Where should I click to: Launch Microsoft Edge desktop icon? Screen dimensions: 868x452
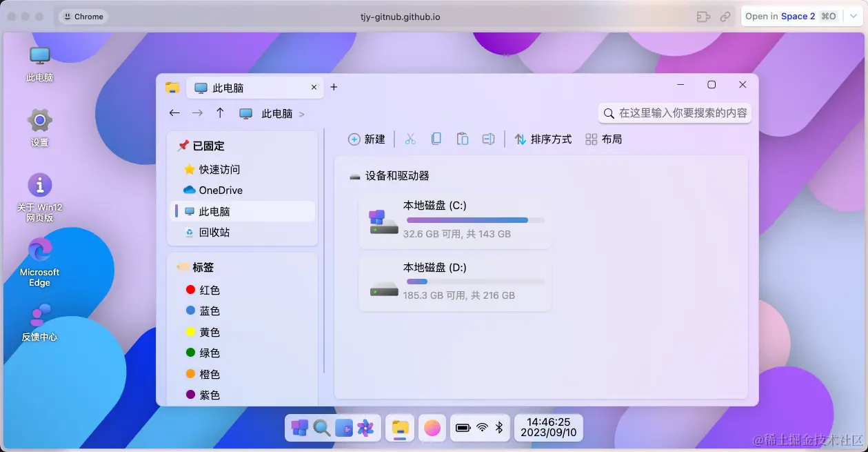[x=40, y=262]
